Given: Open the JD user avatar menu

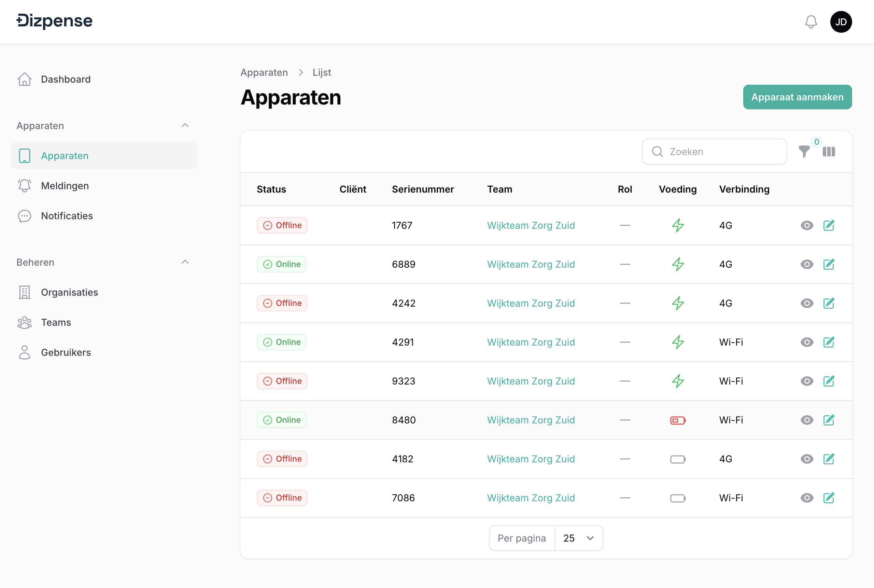Looking at the screenshot, I should (841, 22).
